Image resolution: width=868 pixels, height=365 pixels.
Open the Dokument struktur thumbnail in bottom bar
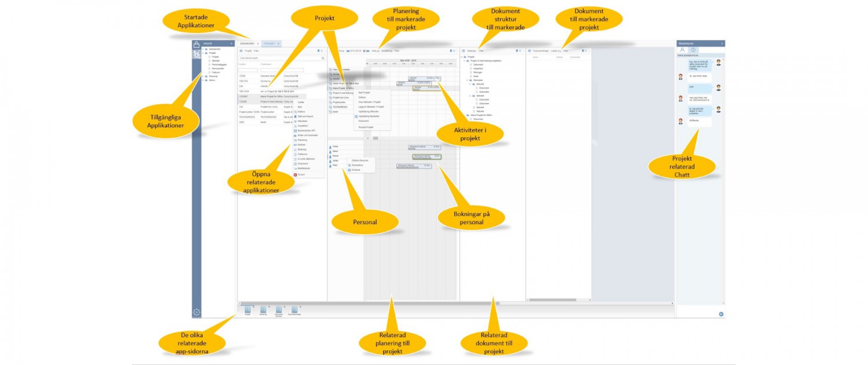(x=279, y=310)
